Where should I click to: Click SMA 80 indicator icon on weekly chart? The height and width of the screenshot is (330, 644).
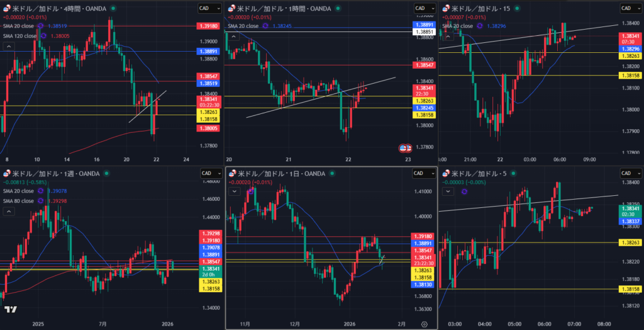pos(40,201)
